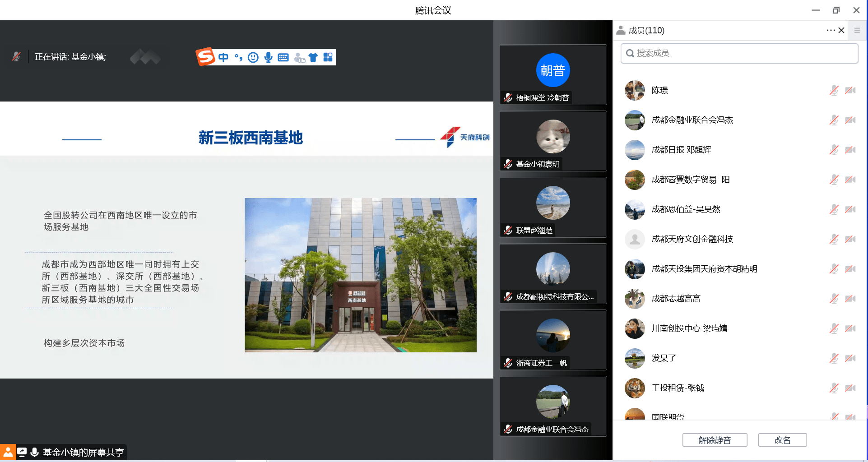Toggle camera for member 陈璟
Viewport: 868px width, 462px height.
(850, 90)
